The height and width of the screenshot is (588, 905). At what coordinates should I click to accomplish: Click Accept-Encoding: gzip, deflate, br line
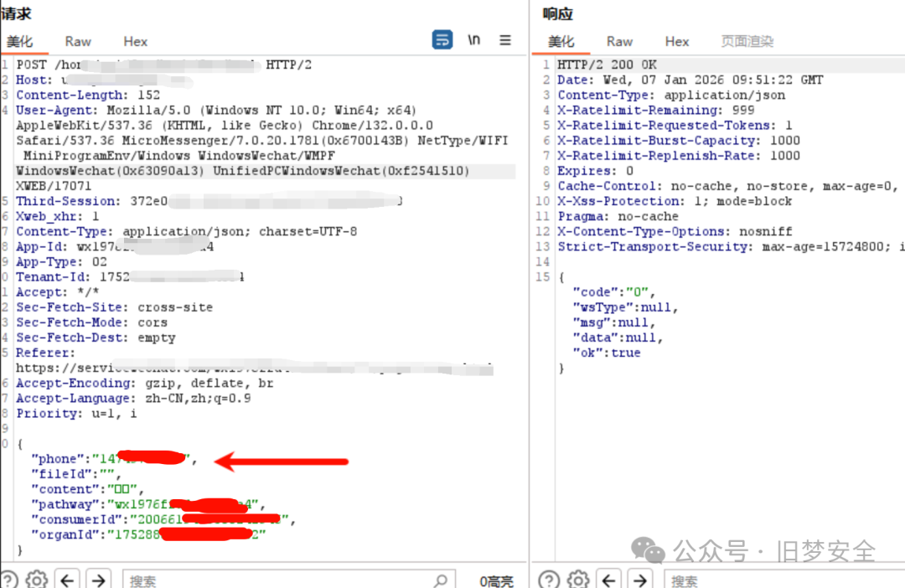click(144, 383)
